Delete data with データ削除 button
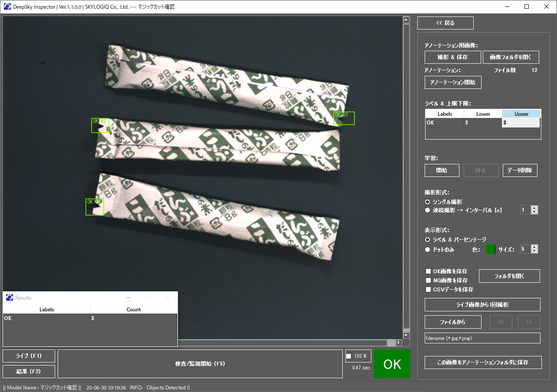 (520, 170)
